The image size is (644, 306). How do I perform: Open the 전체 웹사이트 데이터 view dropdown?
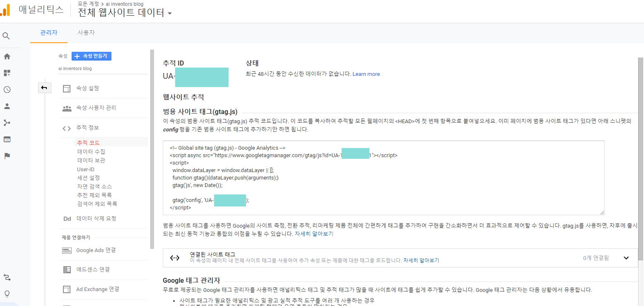170,13
